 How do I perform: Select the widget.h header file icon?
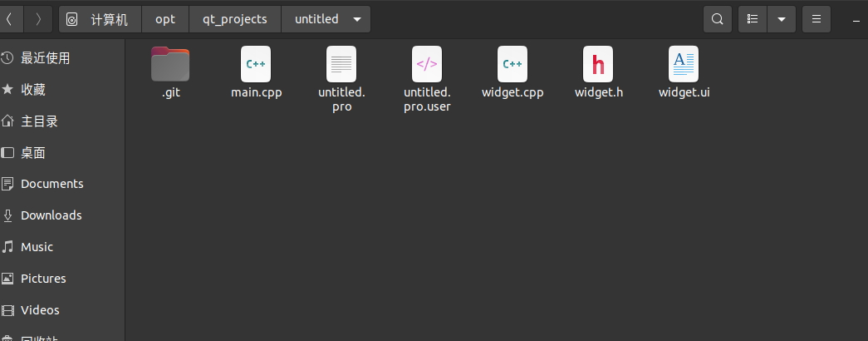tap(598, 64)
